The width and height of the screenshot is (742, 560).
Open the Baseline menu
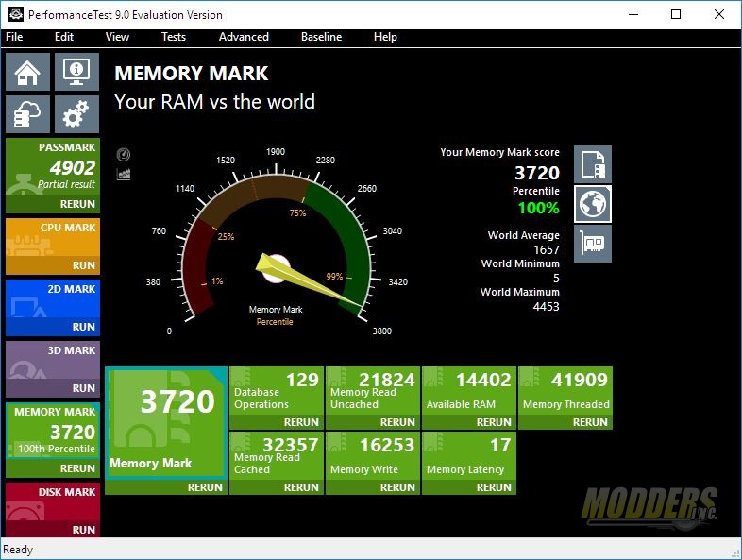click(321, 37)
